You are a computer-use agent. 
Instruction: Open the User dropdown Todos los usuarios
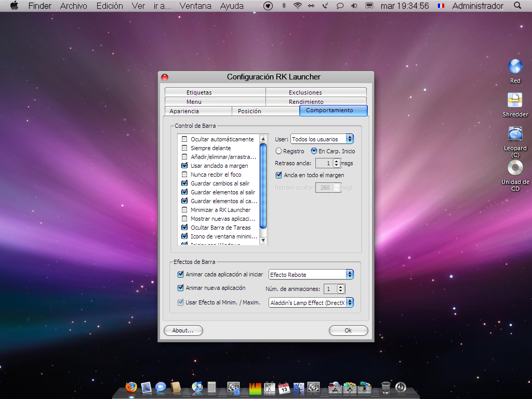point(322,139)
